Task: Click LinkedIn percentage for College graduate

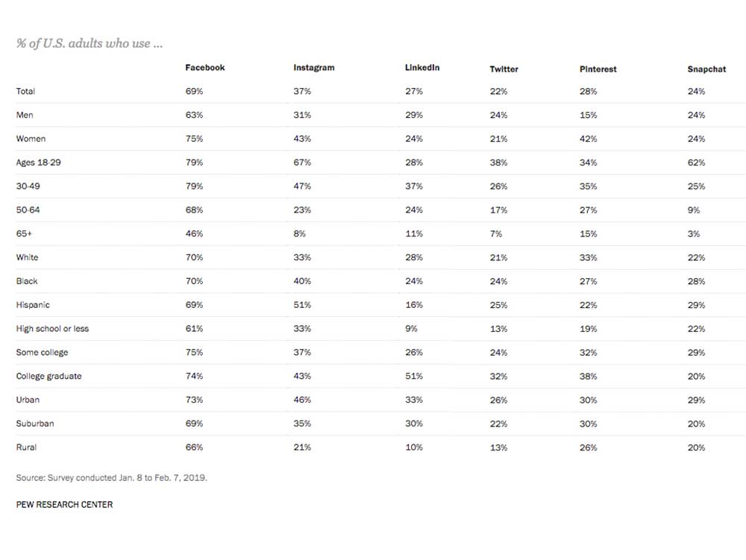Action: (x=413, y=377)
